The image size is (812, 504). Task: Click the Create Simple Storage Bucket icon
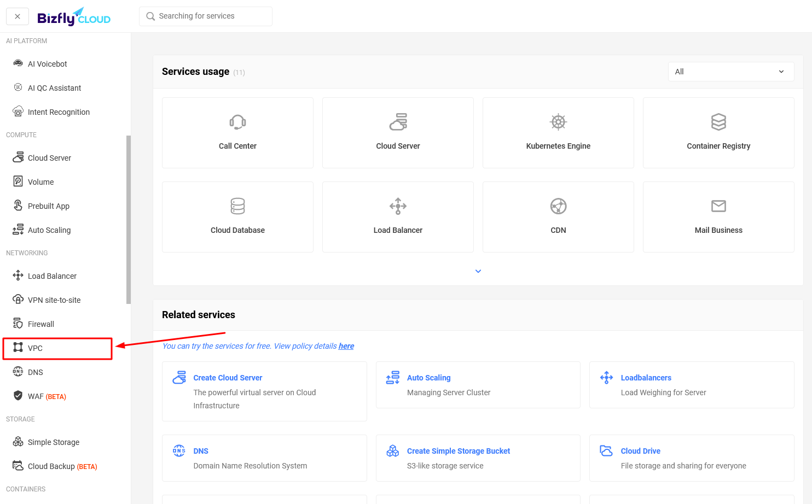(x=393, y=451)
